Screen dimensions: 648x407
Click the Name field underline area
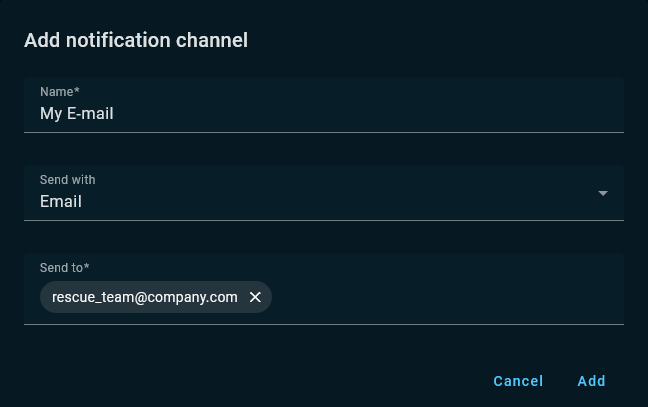(x=324, y=132)
